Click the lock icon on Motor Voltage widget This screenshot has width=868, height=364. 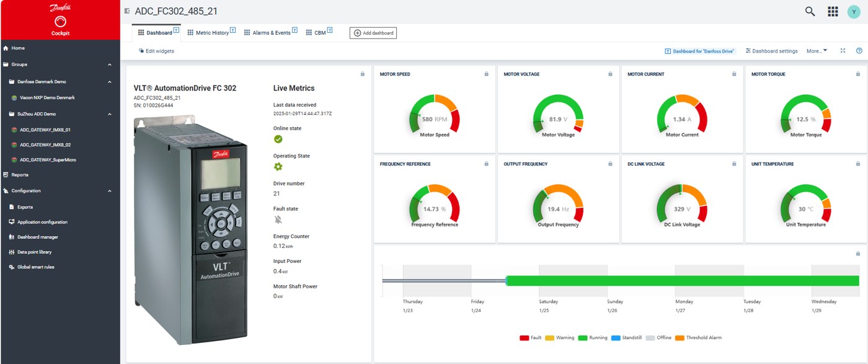tap(610, 74)
